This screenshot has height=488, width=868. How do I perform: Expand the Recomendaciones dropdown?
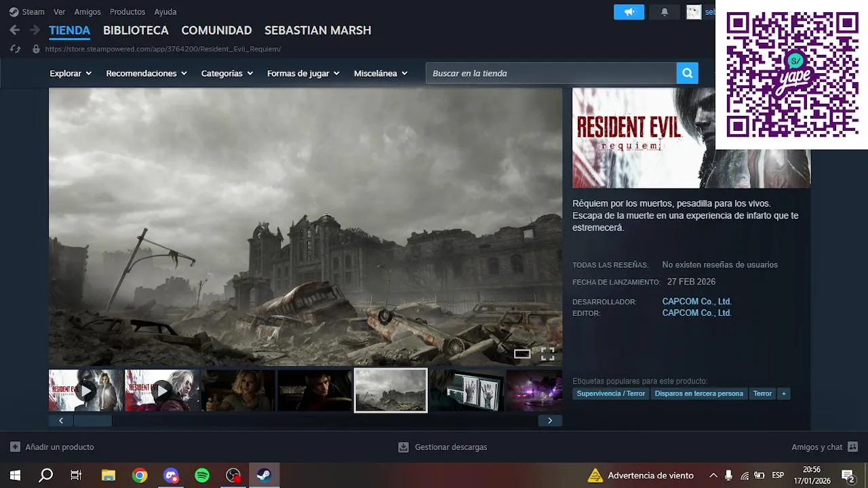(x=146, y=73)
